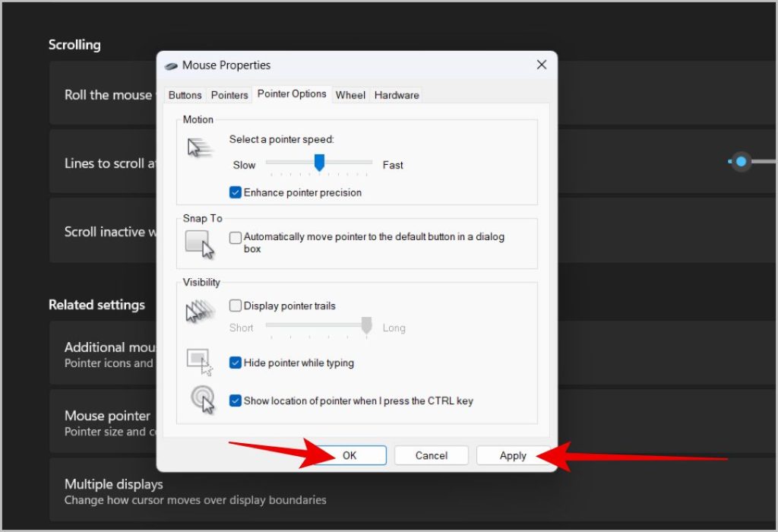Screen dimensions: 778x532
Task: Close the Mouse Properties dialog
Action: [541, 65]
